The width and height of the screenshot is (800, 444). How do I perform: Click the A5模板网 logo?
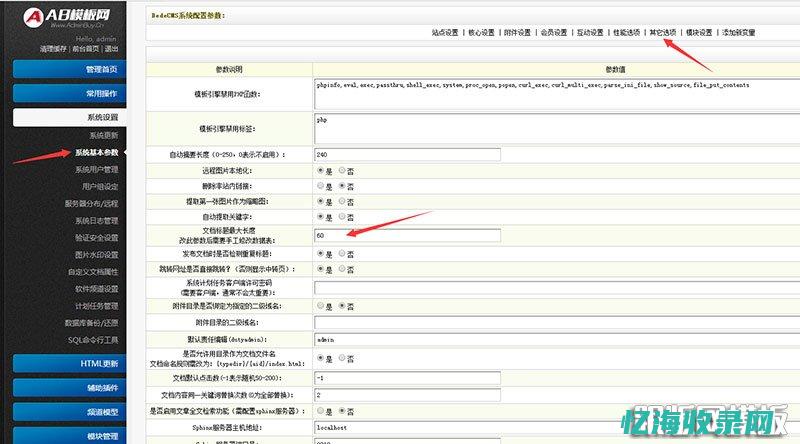pyautogui.click(x=65, y=16)
